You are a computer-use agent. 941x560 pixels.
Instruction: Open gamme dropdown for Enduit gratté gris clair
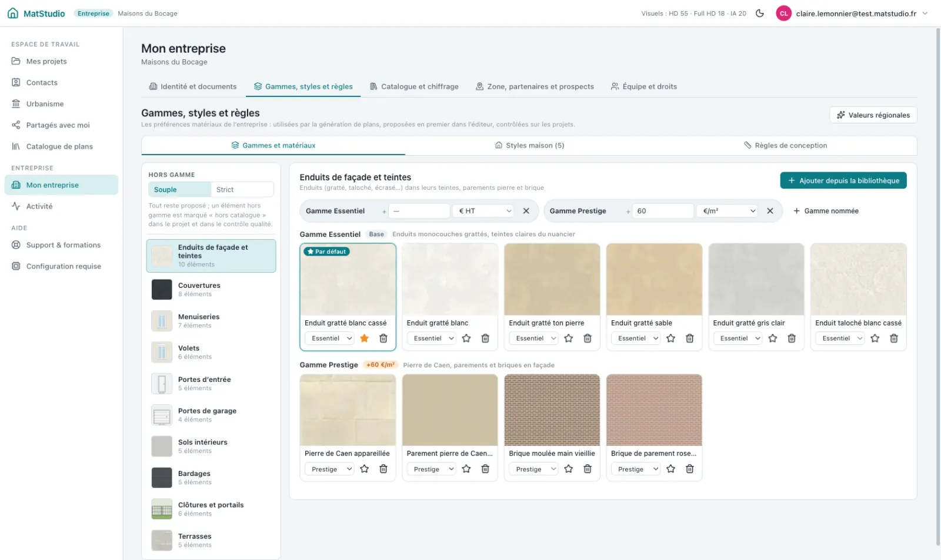[739, 338]
